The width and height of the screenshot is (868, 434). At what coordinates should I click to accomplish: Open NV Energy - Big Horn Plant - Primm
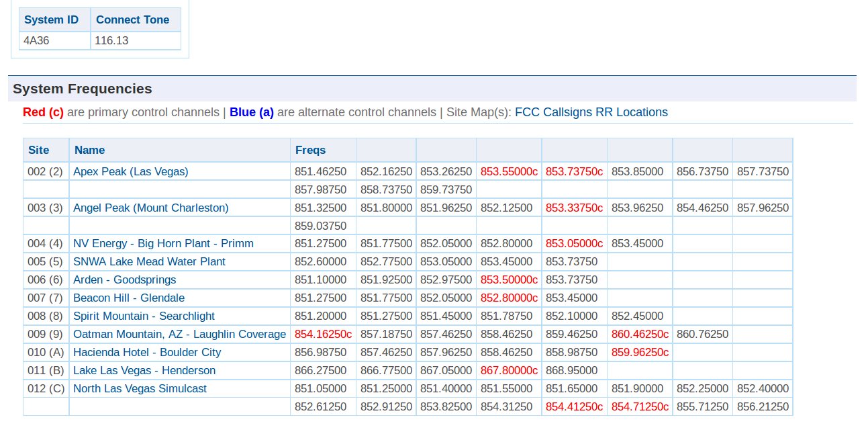163,243
